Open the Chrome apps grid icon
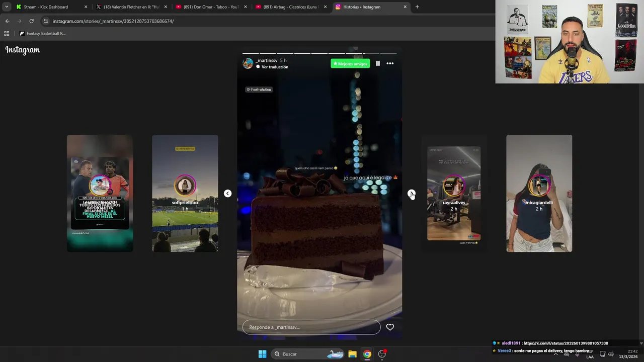This screenshot has height=362, width=644. click(7, 34)
